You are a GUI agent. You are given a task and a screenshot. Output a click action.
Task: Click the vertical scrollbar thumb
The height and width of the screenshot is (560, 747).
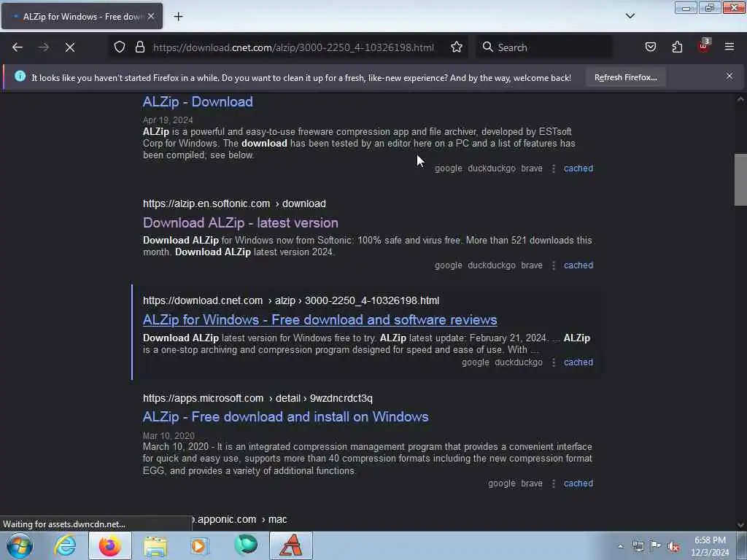(740, 179)
